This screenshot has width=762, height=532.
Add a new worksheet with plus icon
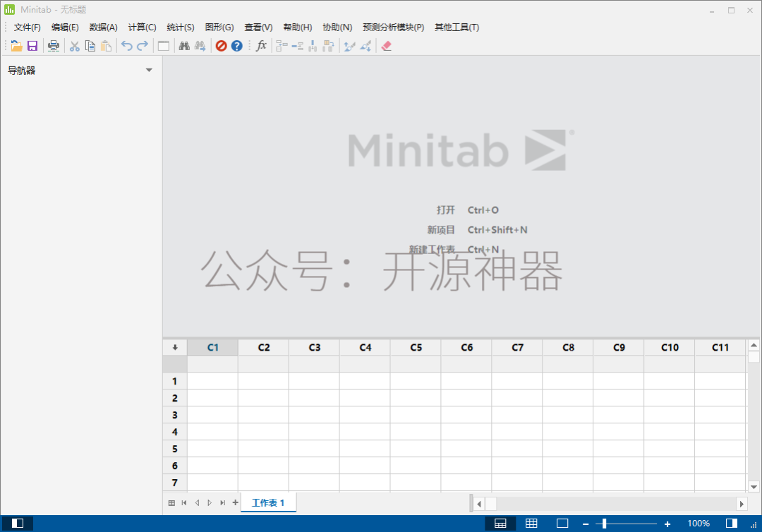pos(235,503)
